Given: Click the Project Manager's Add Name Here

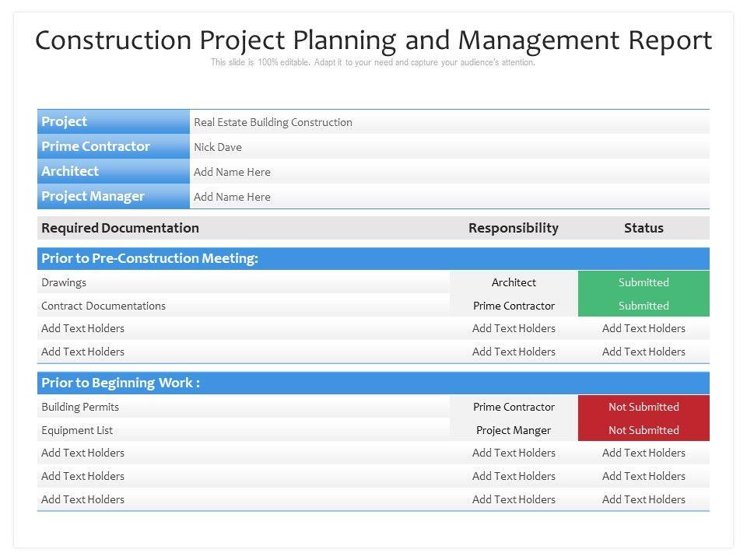Looking at the screenshot, I should pos(232,197).
